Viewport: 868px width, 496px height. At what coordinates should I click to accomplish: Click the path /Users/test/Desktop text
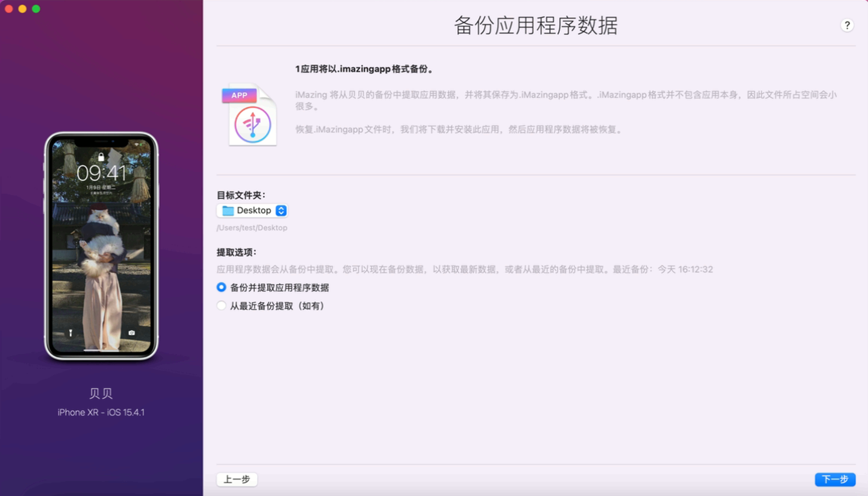point(252,227)
